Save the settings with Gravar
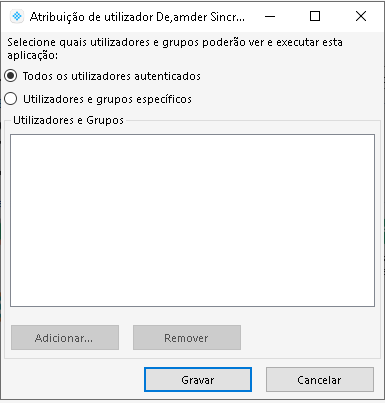 click(x=198, y=380)
